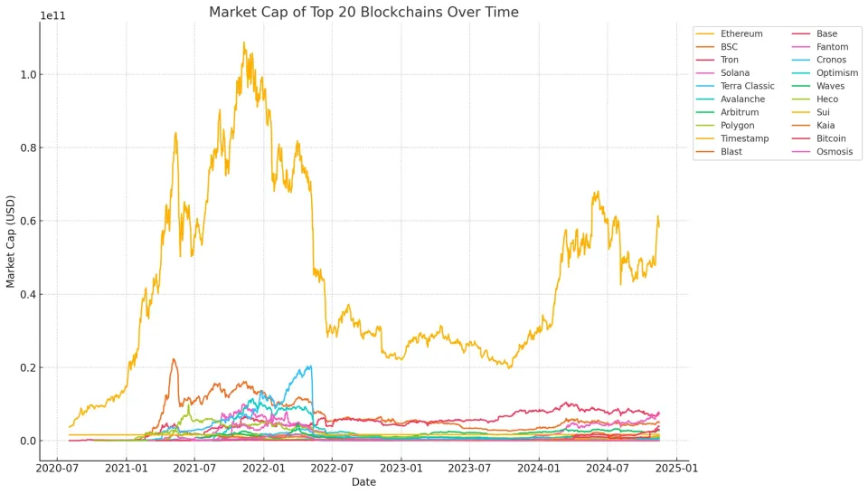Click the Bitcoin legend label
Viewport: 868px width, 494px height.
tap(831, 138)
